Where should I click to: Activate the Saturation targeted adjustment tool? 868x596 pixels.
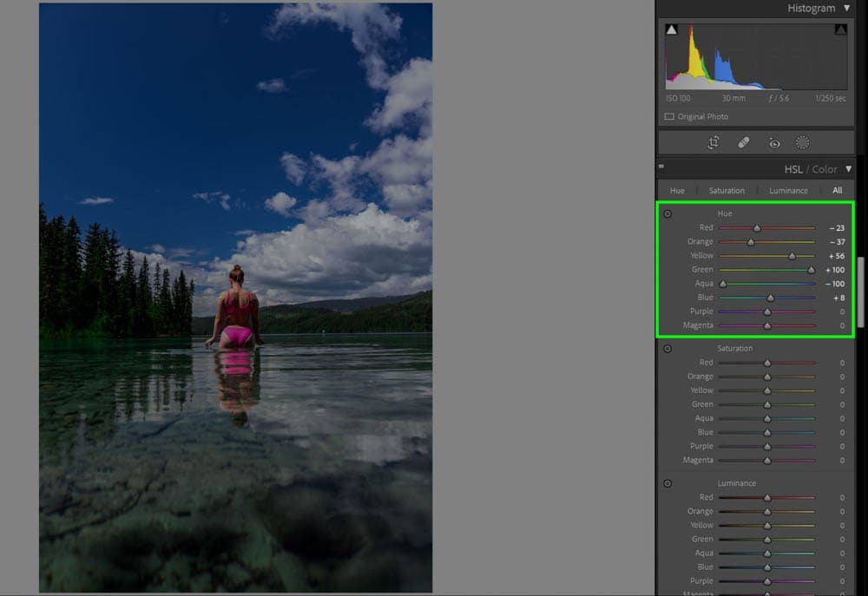[667, 349]
